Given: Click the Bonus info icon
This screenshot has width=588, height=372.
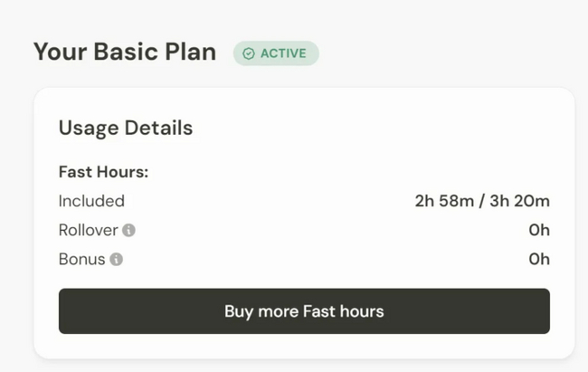Looking at the screenshot, I should click(x=116, y=260).
